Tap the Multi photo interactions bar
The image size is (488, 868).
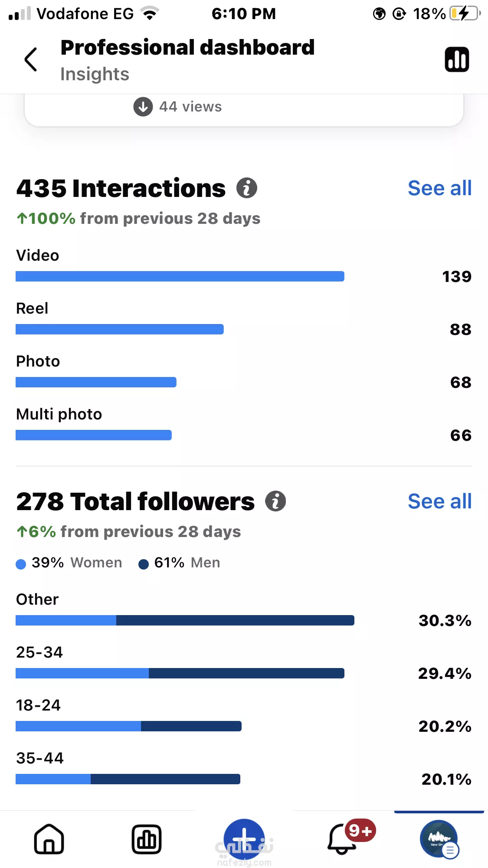pos(94,435)
